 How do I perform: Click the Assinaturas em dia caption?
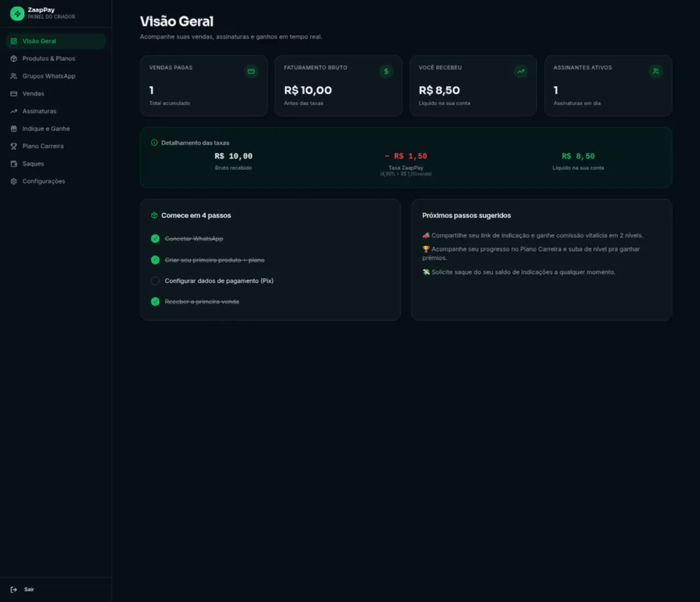577,103
